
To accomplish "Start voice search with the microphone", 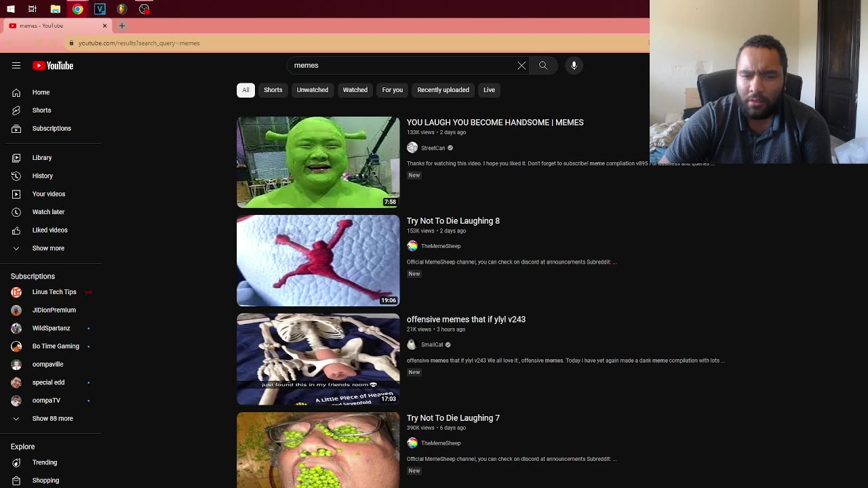I will tap(574, 66).
